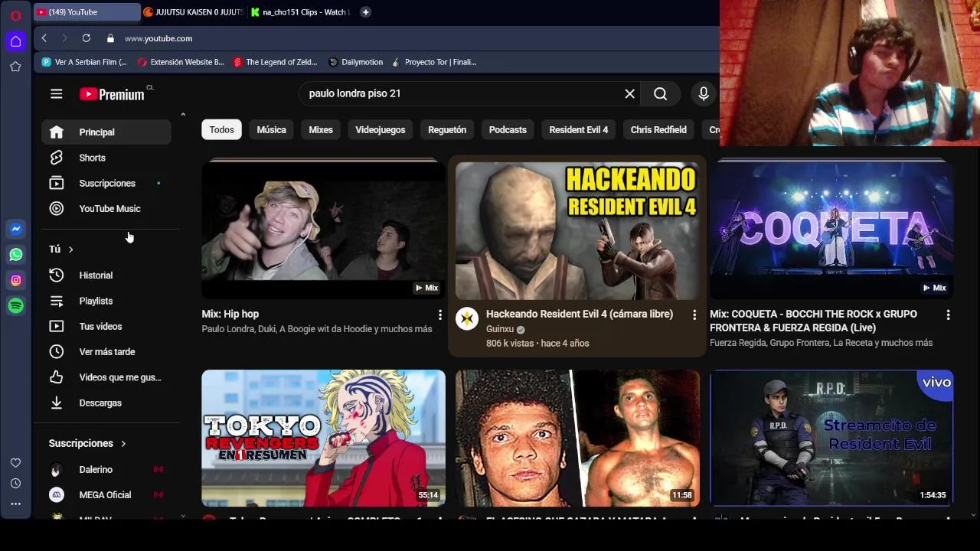Screen dimensions: 980x551
Task: Play the 11:58 video thumbnail
Action: point(577,439)
